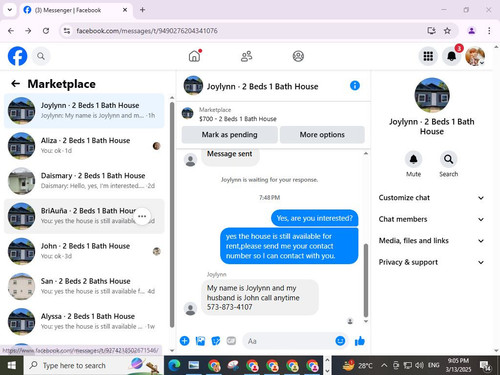Expand Customize chat section

[x=431, y=198]
